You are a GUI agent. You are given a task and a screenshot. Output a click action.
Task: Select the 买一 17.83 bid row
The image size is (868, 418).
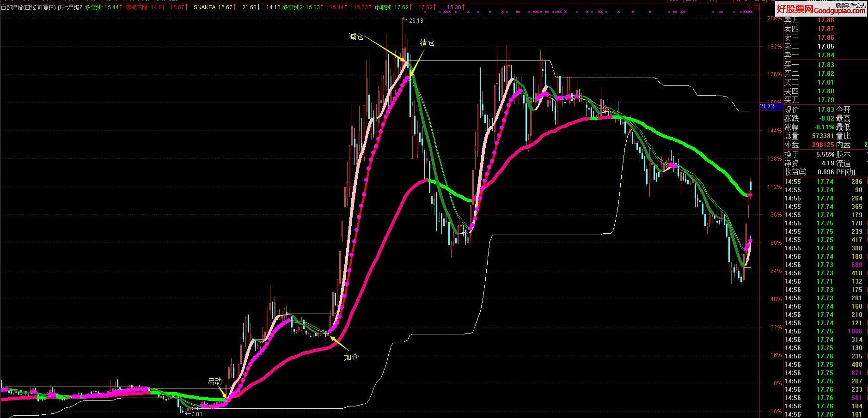(x=825, y=65)
